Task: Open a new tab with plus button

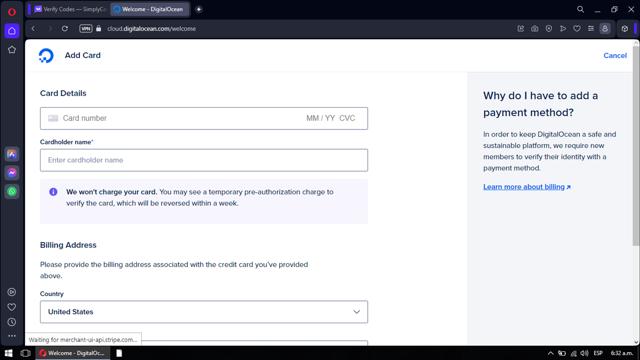Action: [199, 9]
